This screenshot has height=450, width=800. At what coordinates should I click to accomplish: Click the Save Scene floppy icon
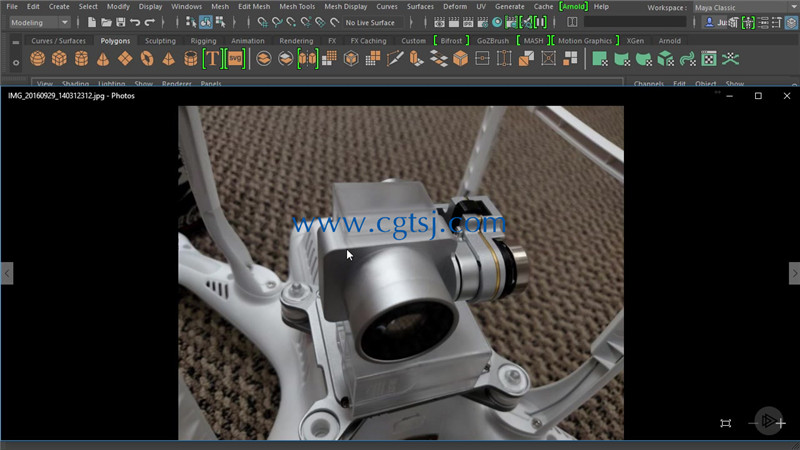pos(120,22)
